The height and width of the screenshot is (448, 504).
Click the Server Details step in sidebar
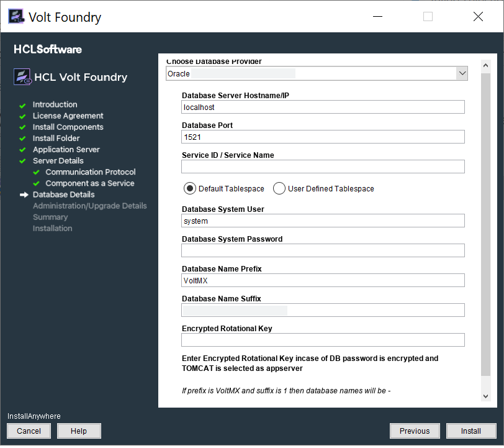pyautogui.click(x=58, y=161)
